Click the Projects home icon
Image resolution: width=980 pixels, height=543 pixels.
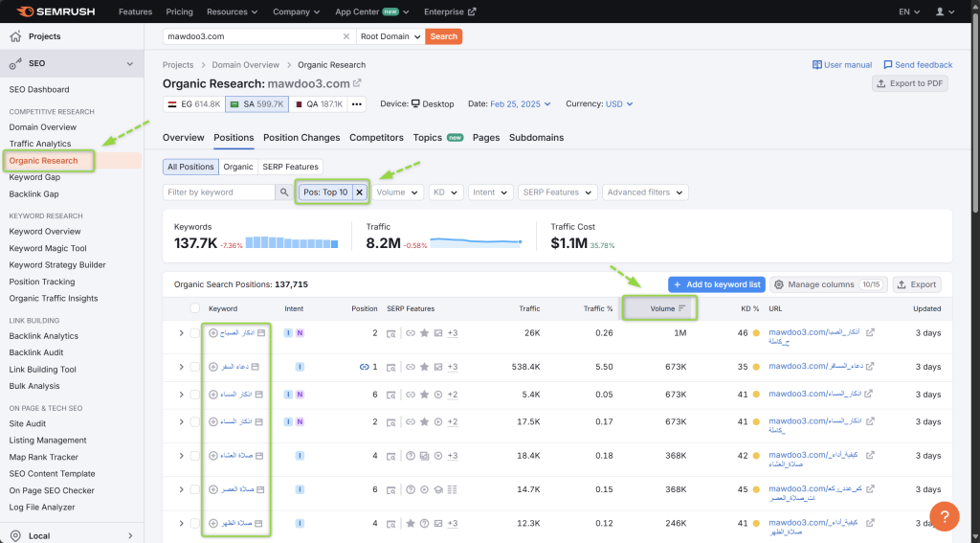15,36
